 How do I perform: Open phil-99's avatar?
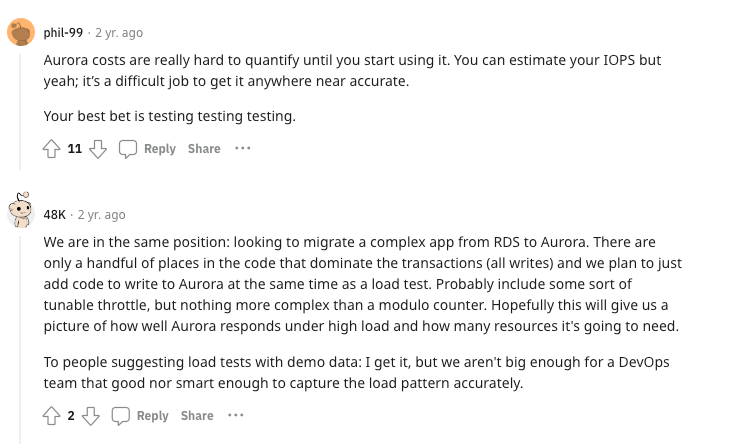point(21,33)
